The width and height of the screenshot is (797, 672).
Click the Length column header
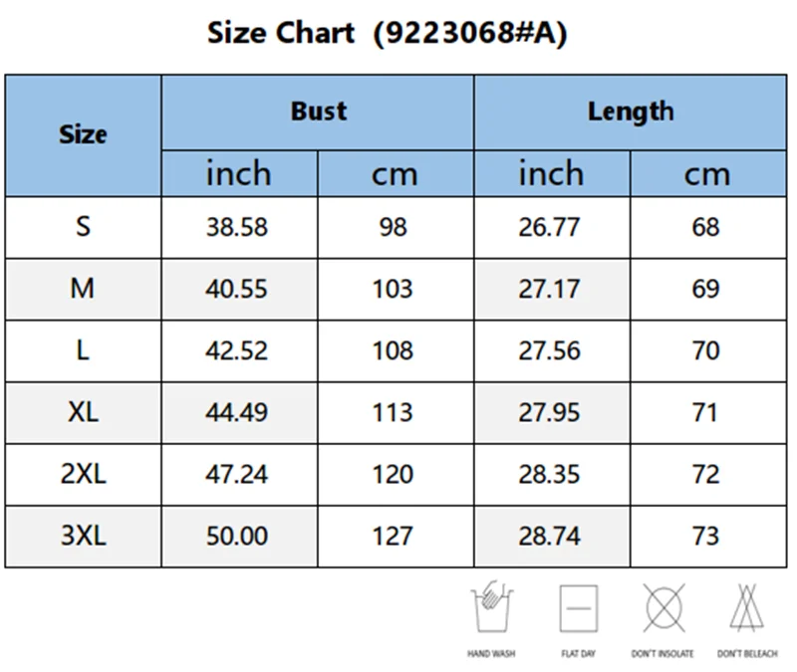tap(631, 112)
